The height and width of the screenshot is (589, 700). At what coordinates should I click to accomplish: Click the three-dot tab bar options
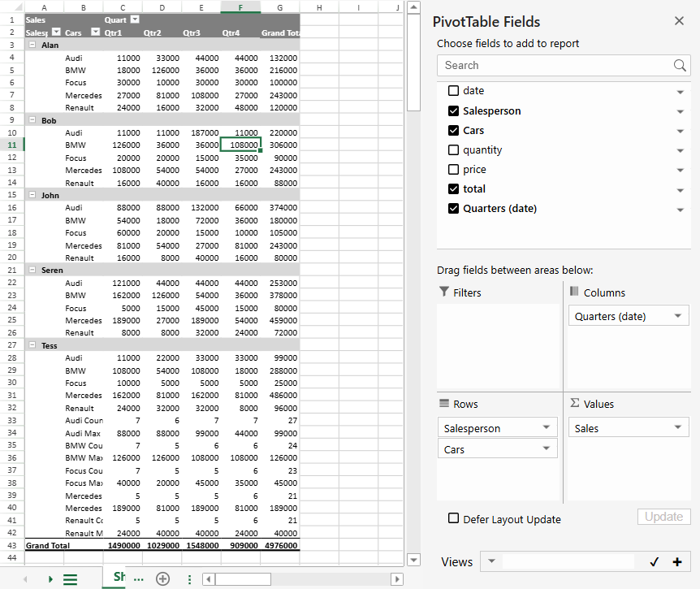(190, 579)
